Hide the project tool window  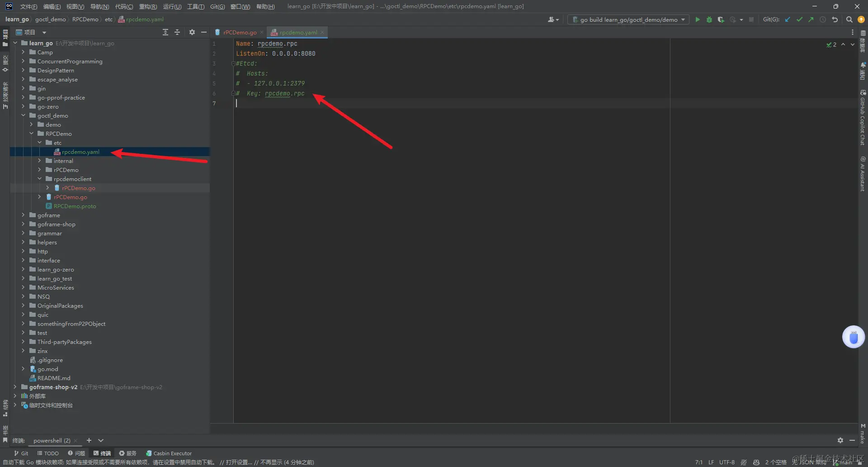pos(204,32)
